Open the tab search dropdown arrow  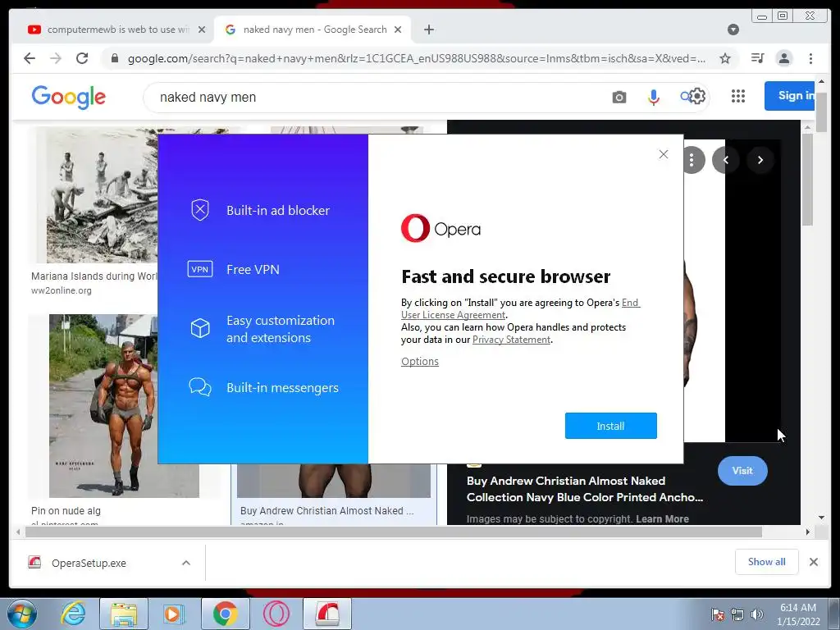point(733,30)
